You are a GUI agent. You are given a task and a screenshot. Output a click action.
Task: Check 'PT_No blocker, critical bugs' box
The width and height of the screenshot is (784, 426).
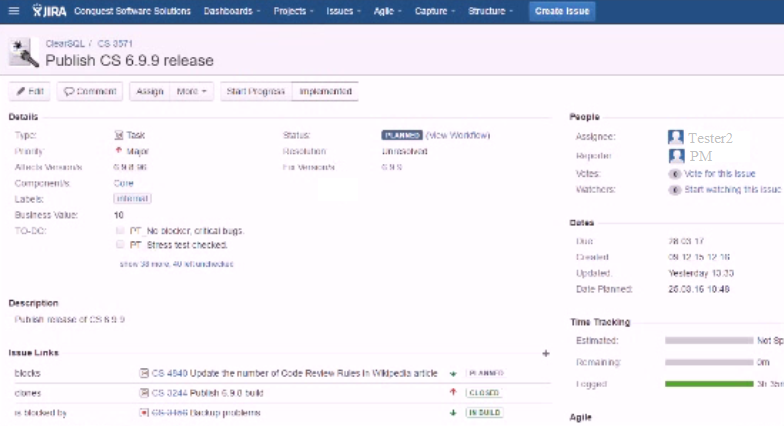coord(120,230)
